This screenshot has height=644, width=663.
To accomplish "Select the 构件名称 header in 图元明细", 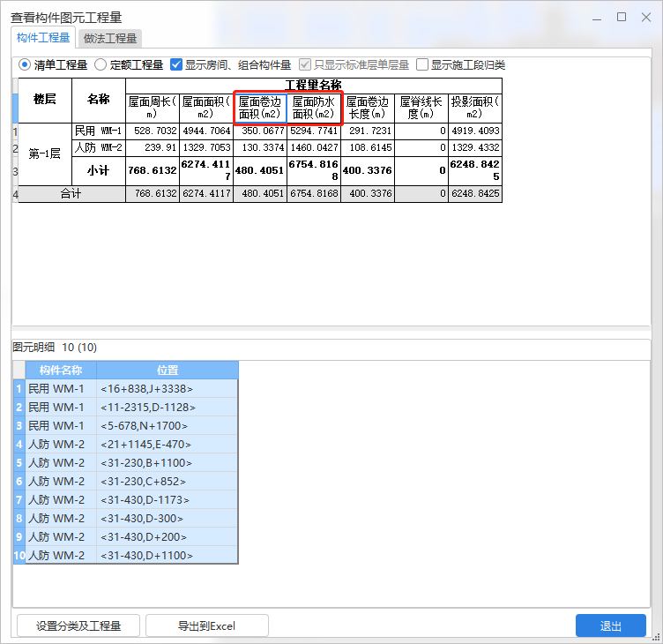I will pos(61,371).
